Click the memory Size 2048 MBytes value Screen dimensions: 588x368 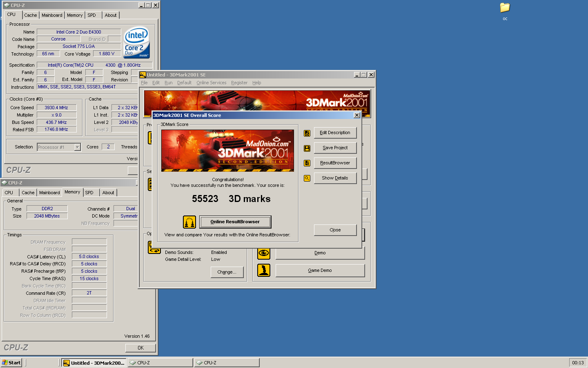(47, 216)
